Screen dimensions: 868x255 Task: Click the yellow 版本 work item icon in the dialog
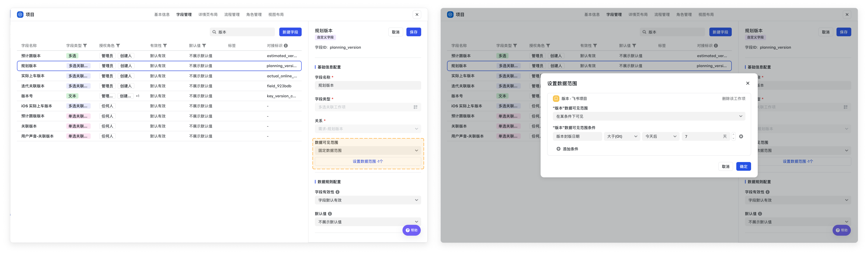point(556,99)
